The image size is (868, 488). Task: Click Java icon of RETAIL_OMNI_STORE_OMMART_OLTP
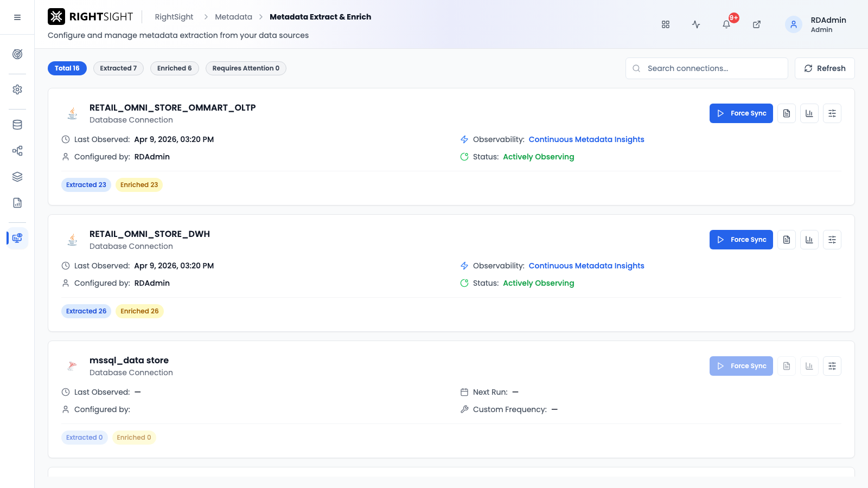pyautogui.click(x=72, y=113)
